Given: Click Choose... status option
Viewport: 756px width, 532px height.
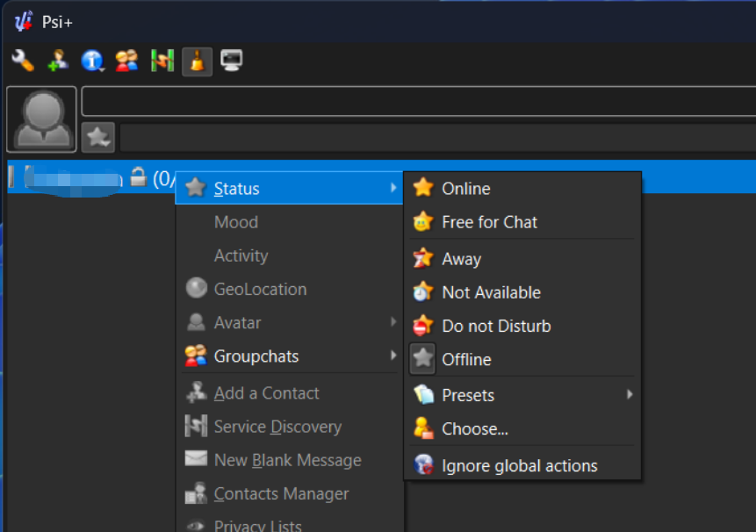Looking at the screenshot, I should click(475, 428).
